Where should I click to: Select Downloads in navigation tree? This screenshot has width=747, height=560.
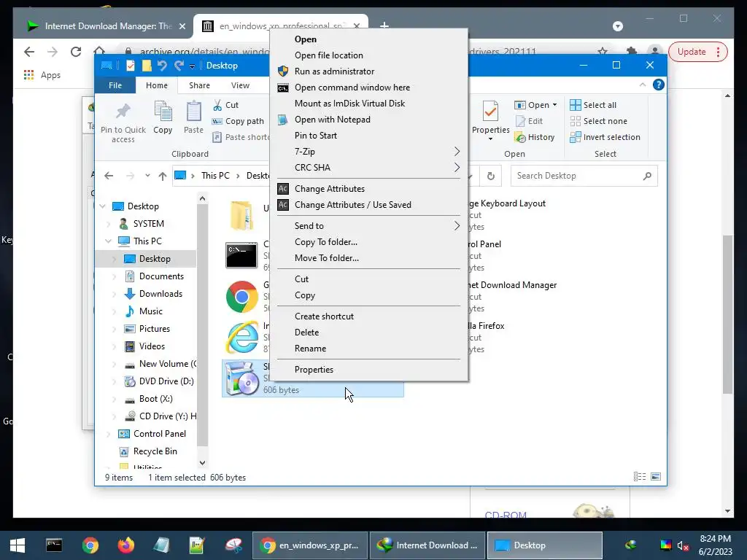click(160, 294)
